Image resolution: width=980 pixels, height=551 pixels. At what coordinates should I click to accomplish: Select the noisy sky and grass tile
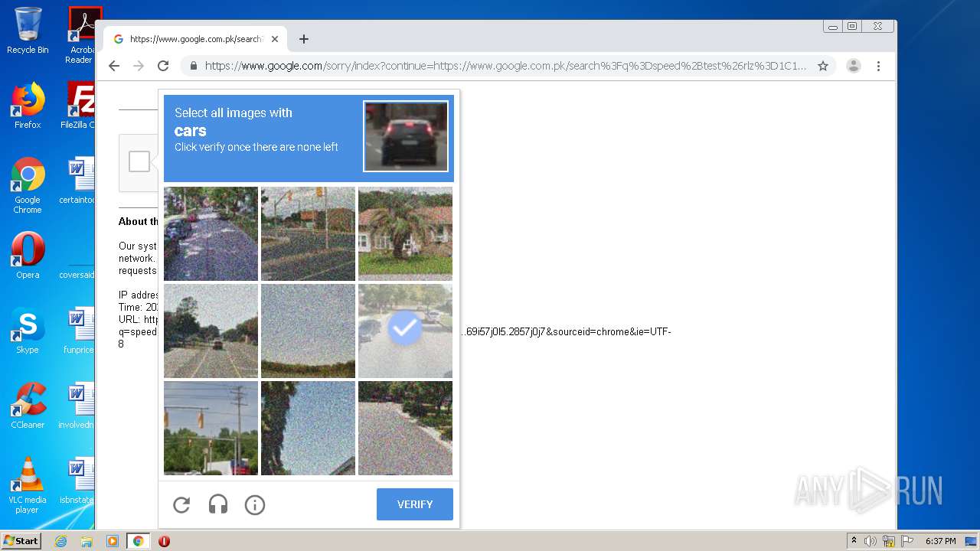coord(308,331)
